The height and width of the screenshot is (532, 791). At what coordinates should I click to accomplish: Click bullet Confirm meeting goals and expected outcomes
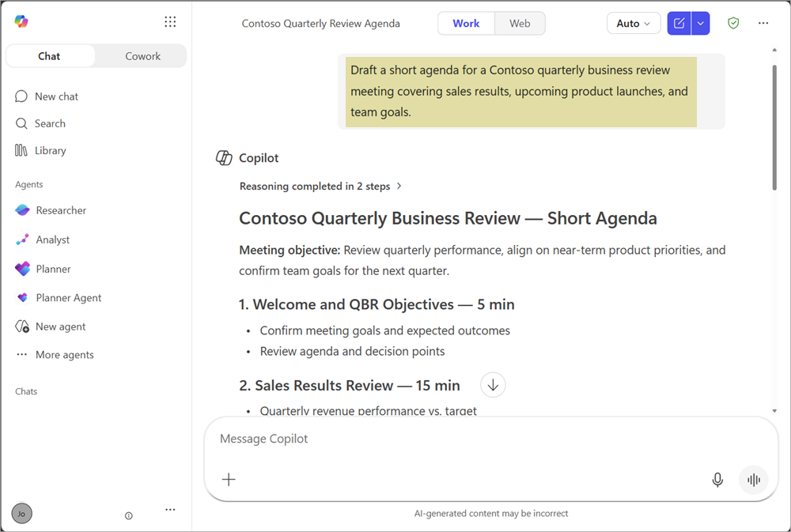[x=385, y=330]
